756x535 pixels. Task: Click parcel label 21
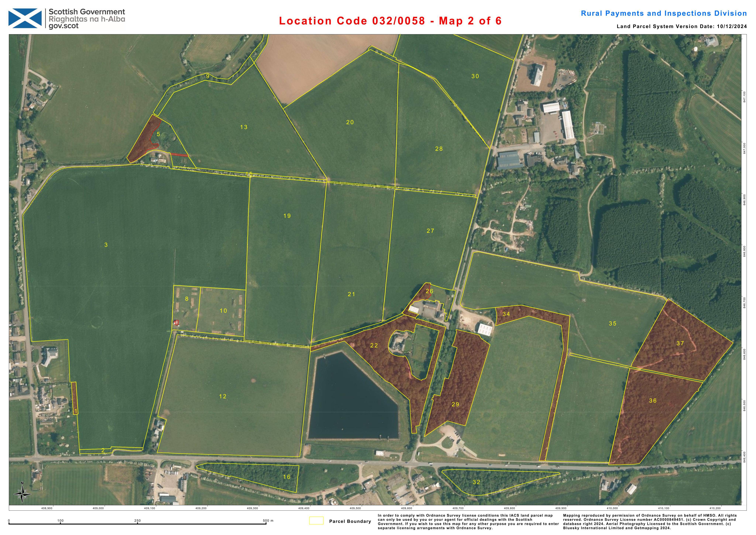coord(351,294)
